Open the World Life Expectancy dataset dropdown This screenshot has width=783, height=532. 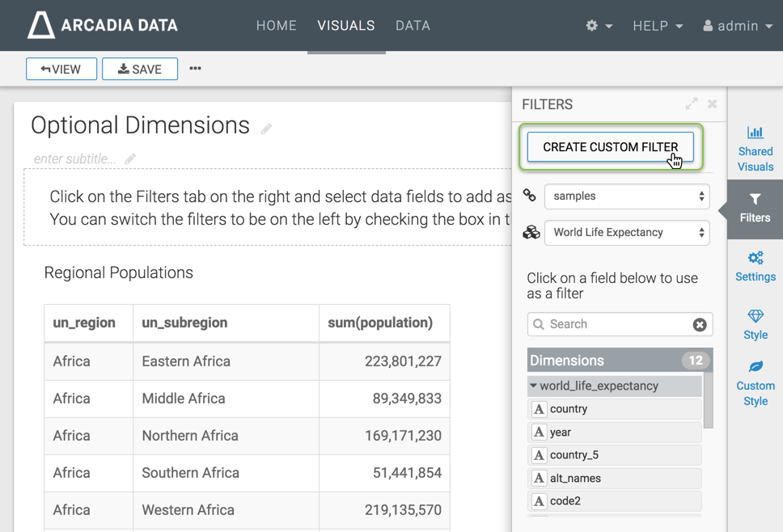(627, 233)
